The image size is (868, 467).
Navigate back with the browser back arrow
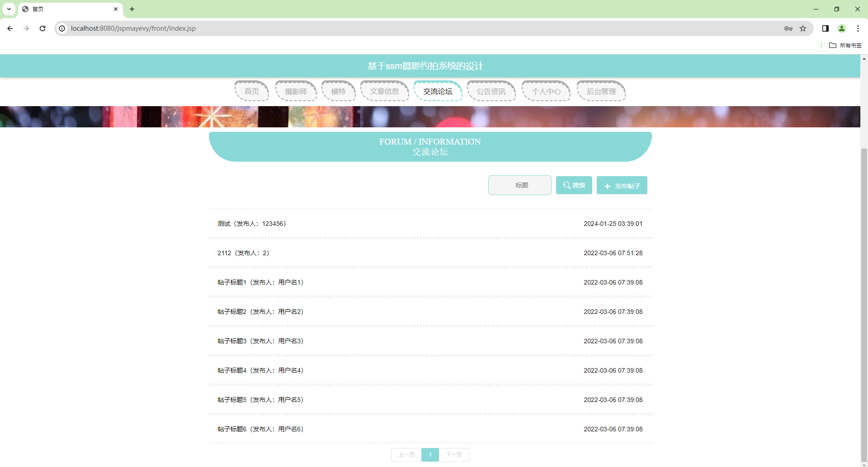(10, 28)
